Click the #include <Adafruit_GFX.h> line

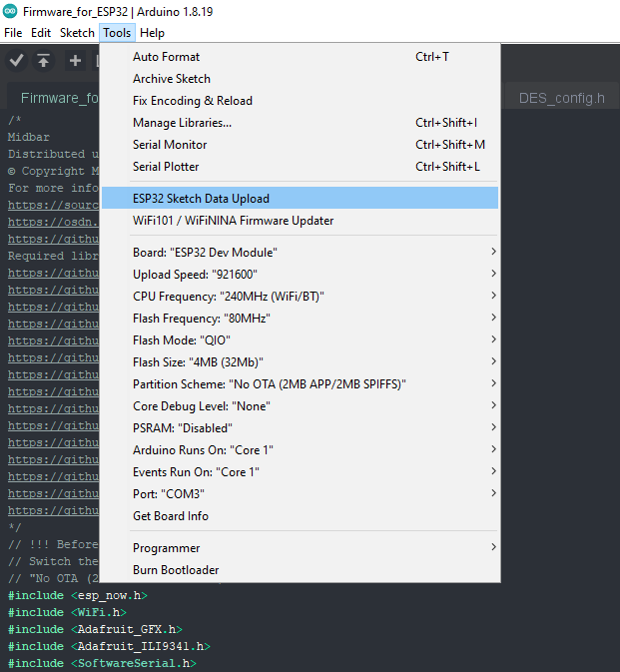click(95, 629)
